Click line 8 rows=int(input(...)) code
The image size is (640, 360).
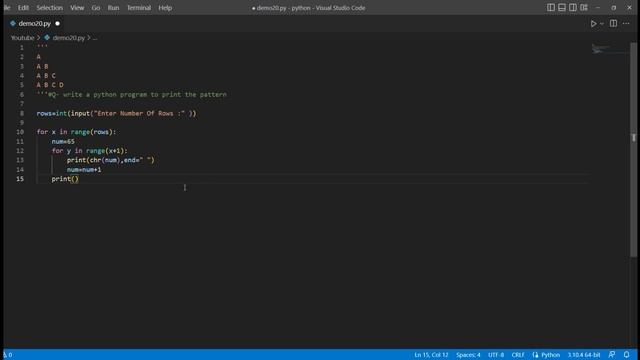click(x=116, y=113)
